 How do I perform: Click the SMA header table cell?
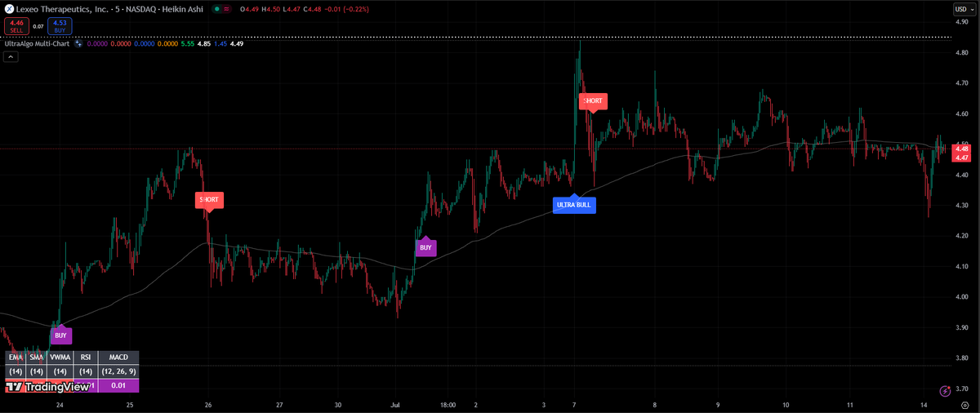[36, 357]
